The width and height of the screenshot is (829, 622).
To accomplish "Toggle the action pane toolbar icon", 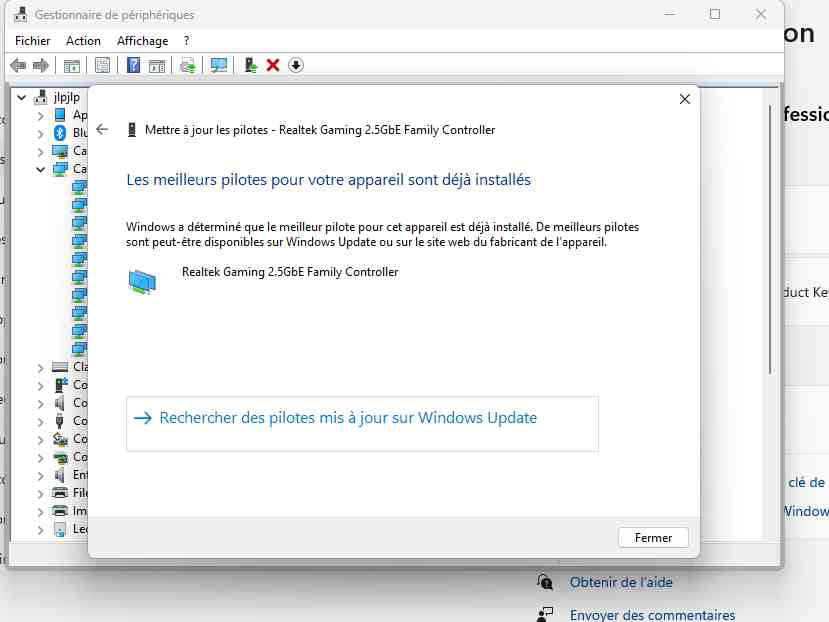I will coord(157,66).
